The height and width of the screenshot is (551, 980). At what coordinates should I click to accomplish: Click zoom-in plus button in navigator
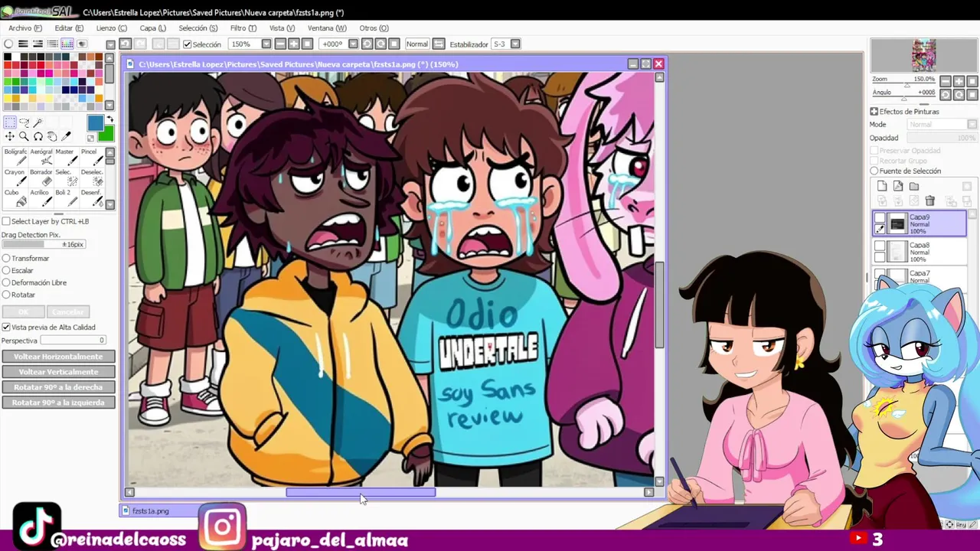coord(959,81)
